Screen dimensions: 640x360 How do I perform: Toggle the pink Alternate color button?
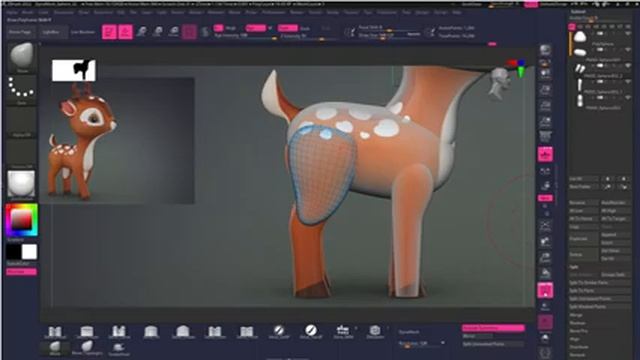tap(21, 272)
